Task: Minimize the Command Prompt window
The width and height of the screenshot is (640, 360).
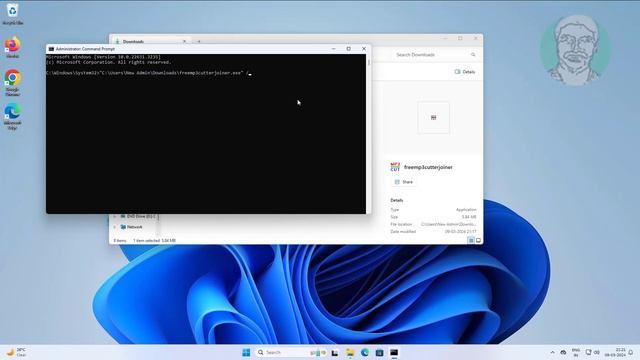Action: click(x=333, y=49)
